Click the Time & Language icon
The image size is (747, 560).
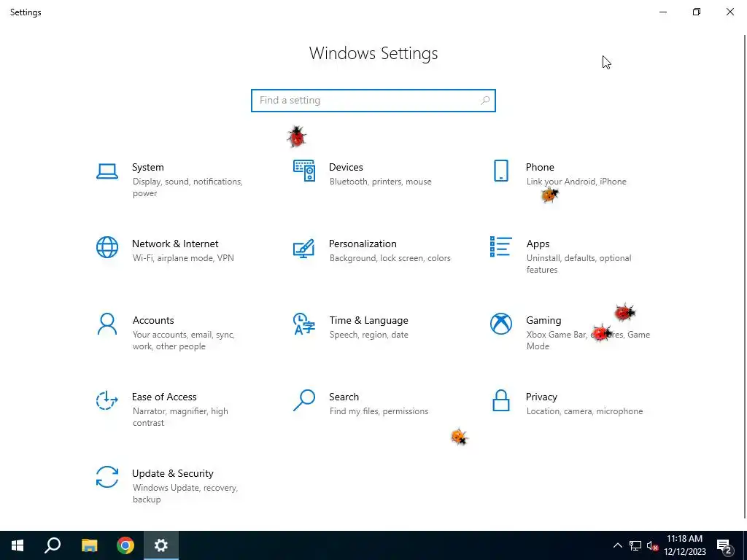304,324
